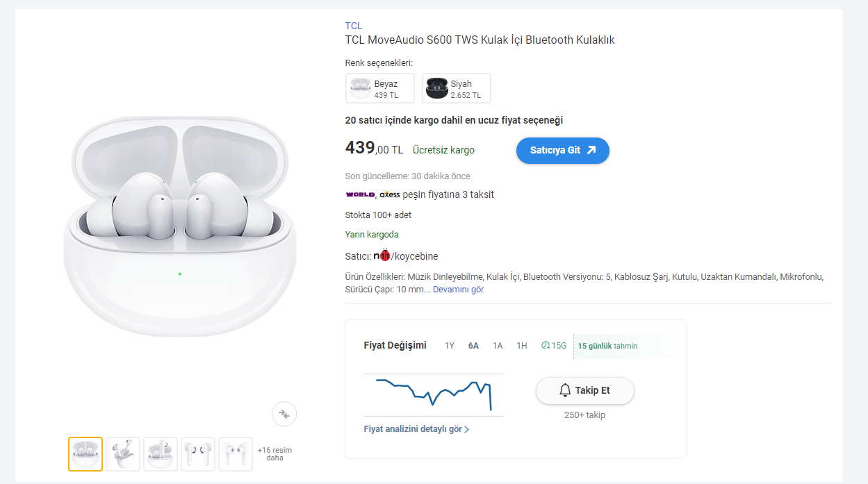
Task: Open the TCL brand link
Action: click(x=353, y=26)
